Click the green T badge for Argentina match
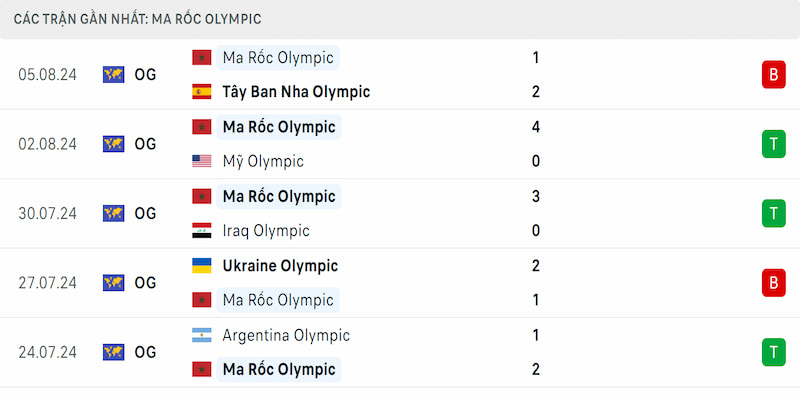Viewport: 800px width, 400px height. tap(773, 352)
